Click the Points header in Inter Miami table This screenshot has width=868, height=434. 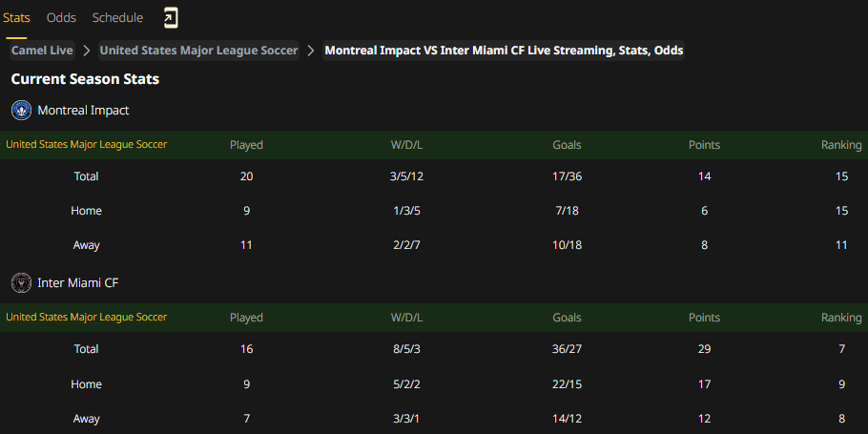tap(704, 318)
